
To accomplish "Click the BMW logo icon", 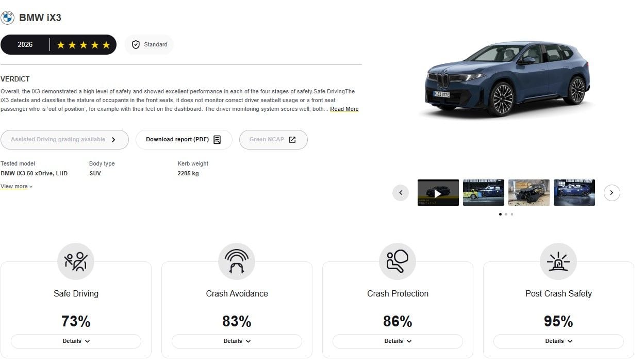I will point(7,18).
